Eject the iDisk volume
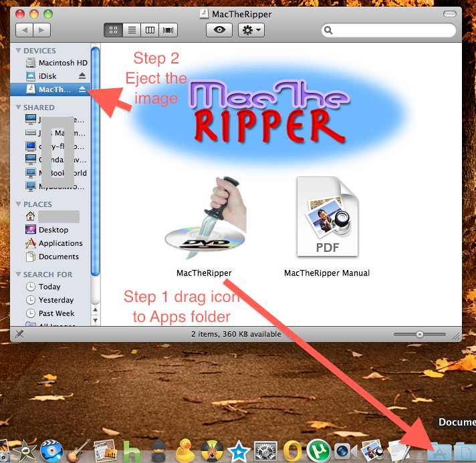This screenshot has width=476, height=463. 82,75
